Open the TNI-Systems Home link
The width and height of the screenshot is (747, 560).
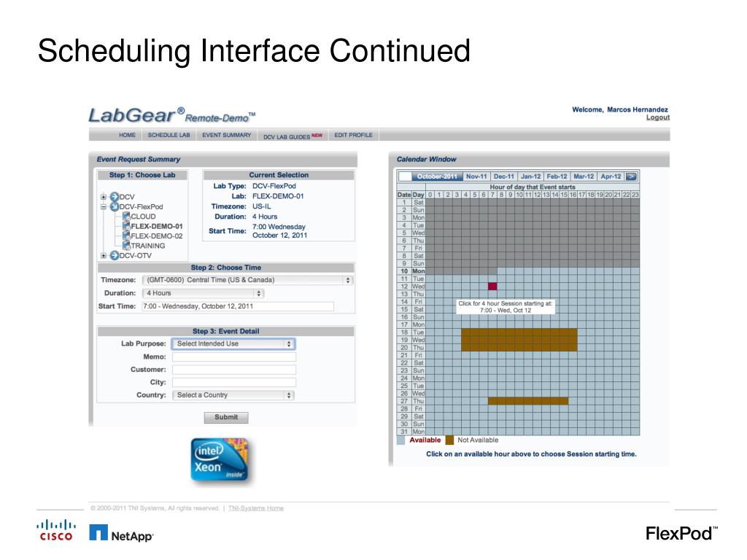256,508
